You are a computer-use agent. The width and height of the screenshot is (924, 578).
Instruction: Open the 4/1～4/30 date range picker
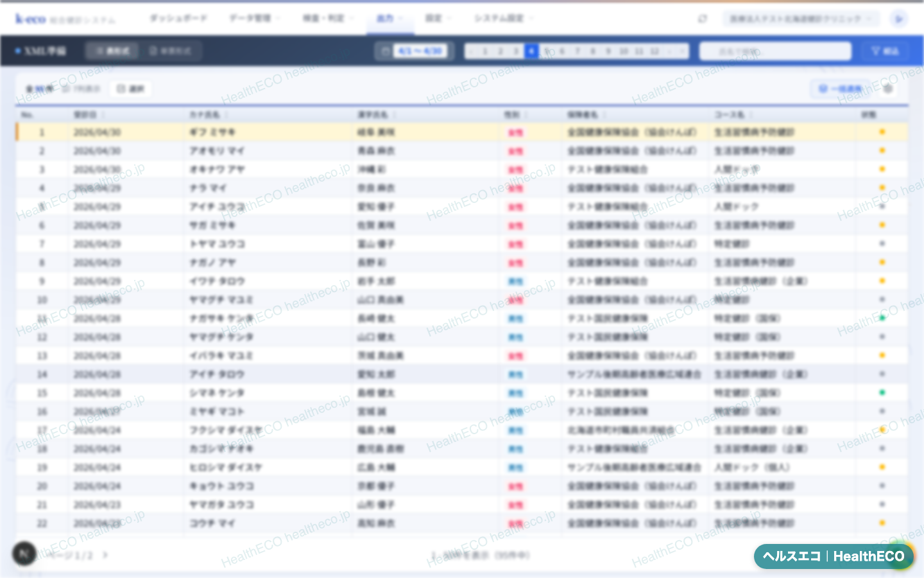(x=415, y=51)
